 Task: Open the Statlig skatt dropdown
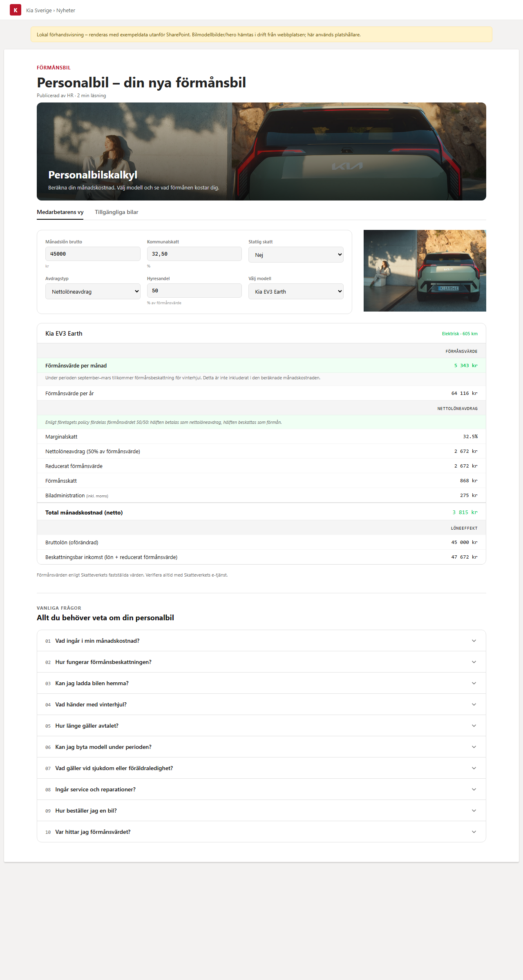pos(296,255)
